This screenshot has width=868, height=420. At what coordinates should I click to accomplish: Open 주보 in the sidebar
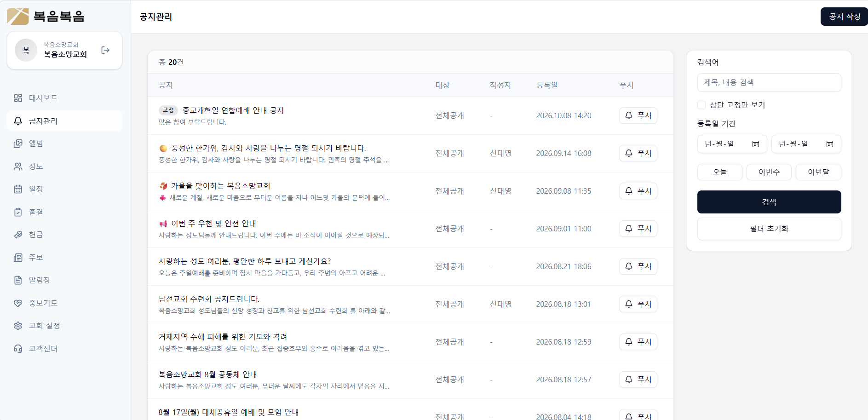64,258
